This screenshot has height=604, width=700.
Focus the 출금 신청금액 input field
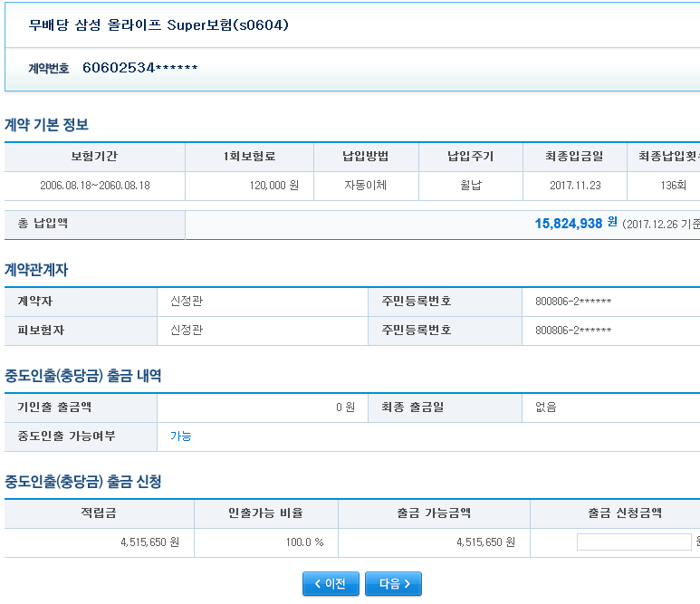point(633,542)
